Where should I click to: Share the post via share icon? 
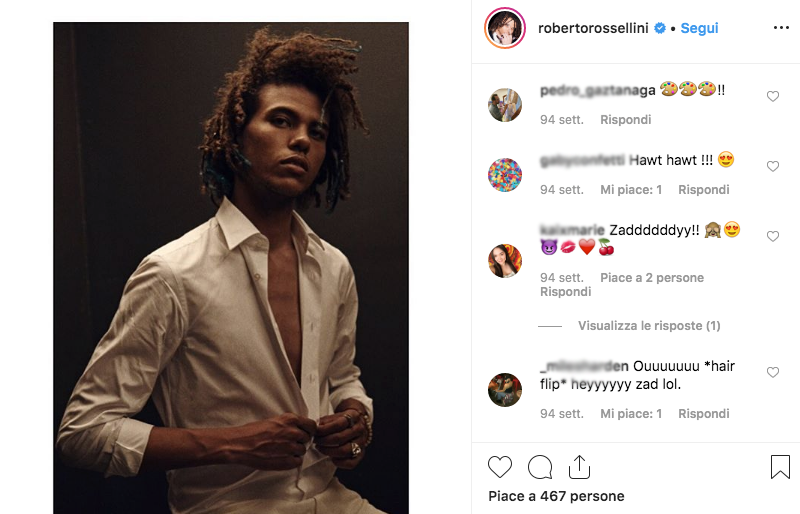pyautogui.click(x=579, y=467)
